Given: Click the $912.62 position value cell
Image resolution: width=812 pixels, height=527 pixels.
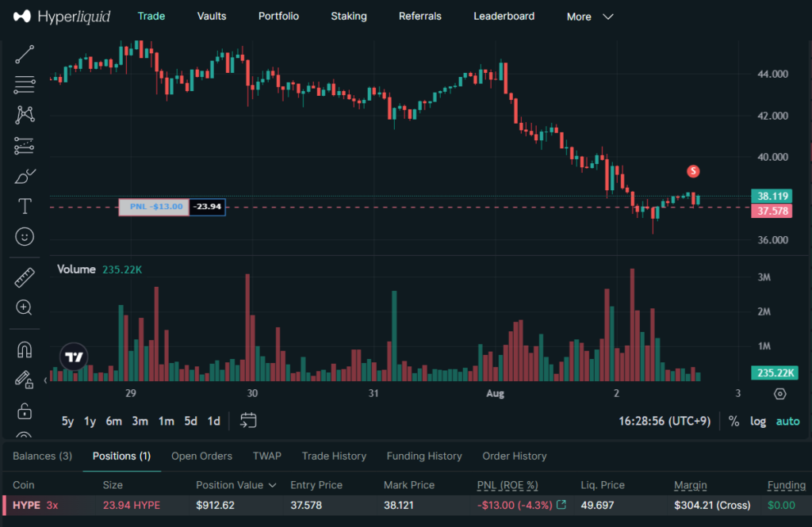Looking at the screenshot, I should (215, 506).
